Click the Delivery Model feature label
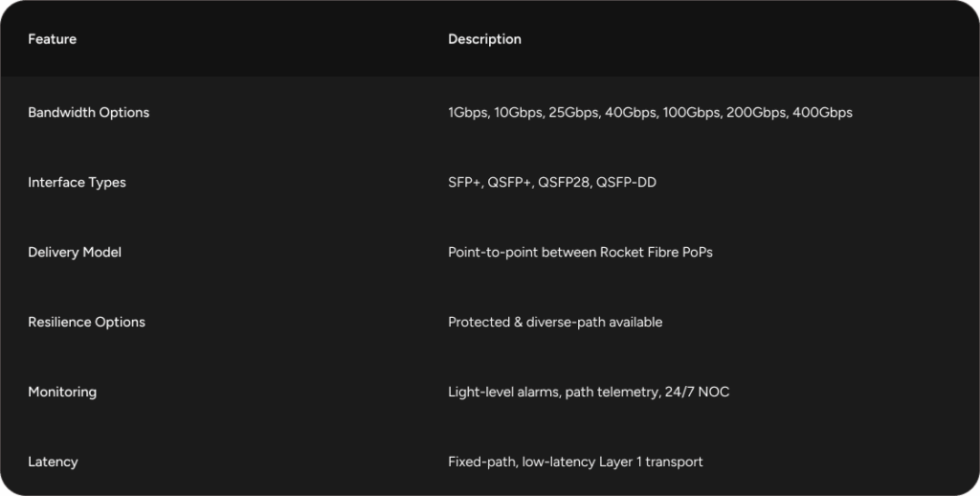The height and width of the screenshot is (496, 980). point(74,252)
